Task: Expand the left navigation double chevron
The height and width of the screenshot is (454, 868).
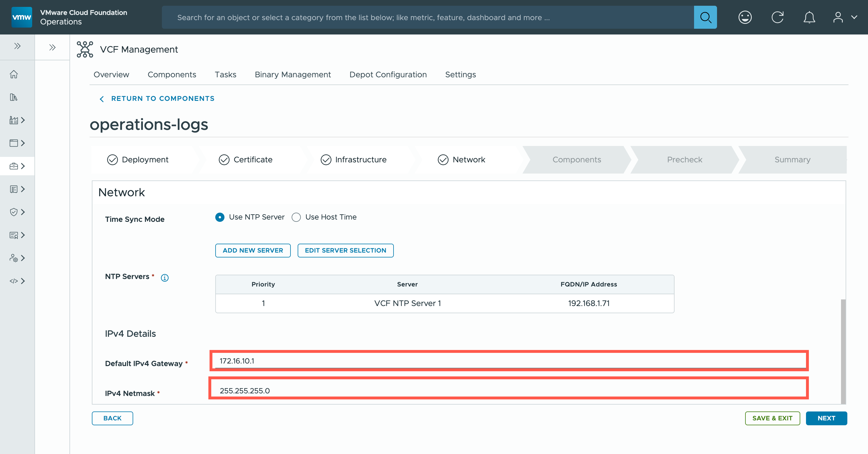Action: pos(17,46)
